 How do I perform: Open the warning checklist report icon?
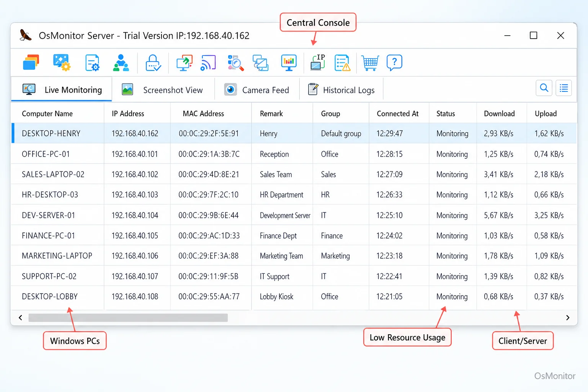[342, 63]
